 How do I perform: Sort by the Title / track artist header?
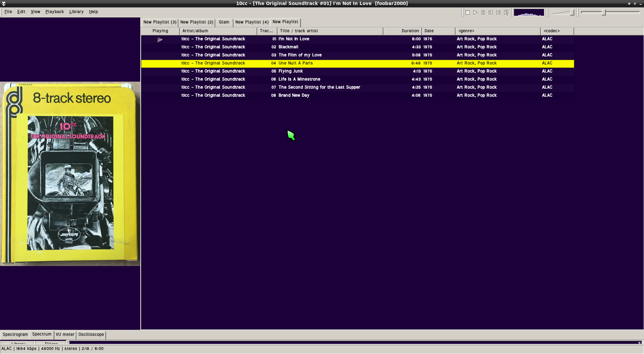[x=330, y=31]
